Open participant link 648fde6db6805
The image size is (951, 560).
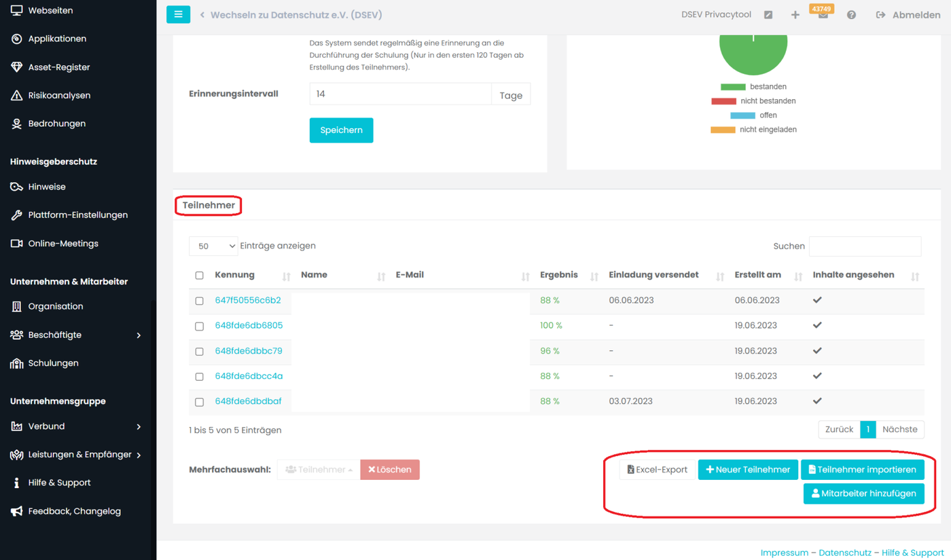249,326
